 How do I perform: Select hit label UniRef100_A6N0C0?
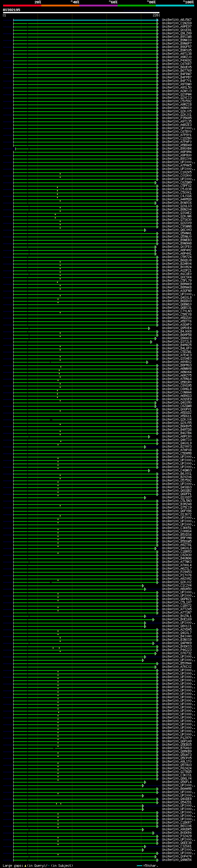(x=177, y=108)
